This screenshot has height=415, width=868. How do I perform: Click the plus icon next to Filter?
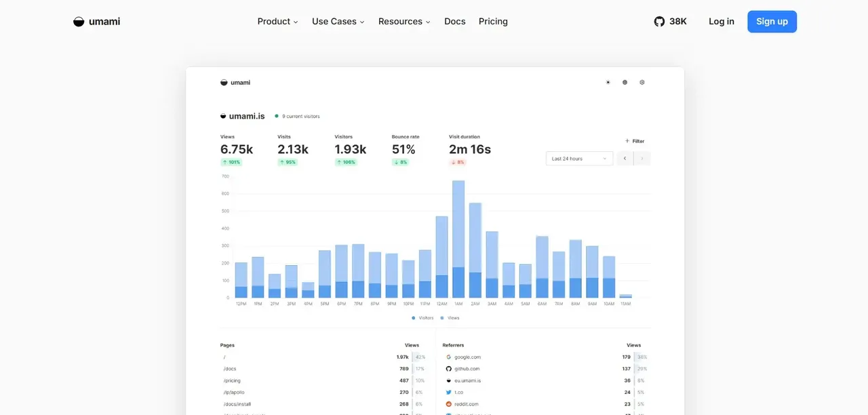627,141
